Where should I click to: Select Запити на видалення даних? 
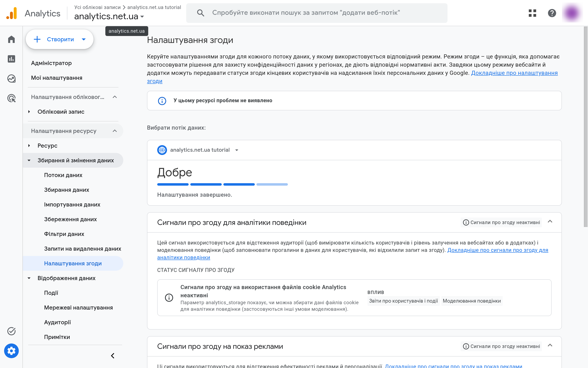(x=83, y=249)
